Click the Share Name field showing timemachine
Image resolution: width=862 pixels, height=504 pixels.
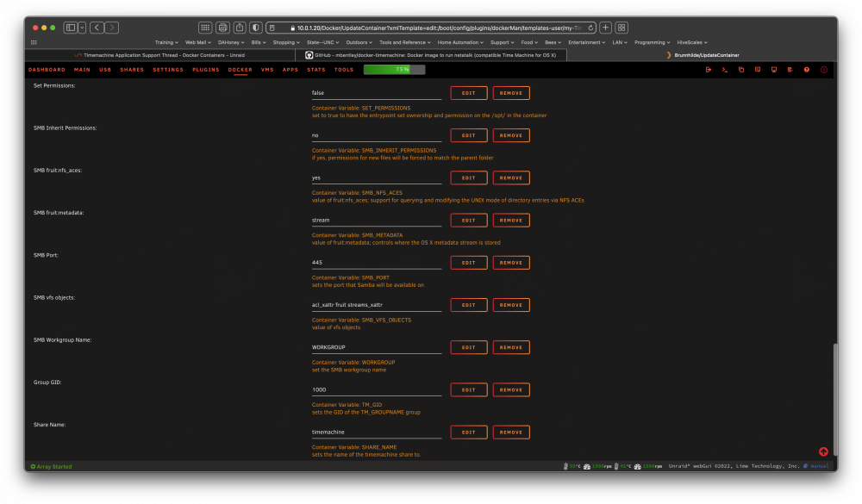click(377, 432)
